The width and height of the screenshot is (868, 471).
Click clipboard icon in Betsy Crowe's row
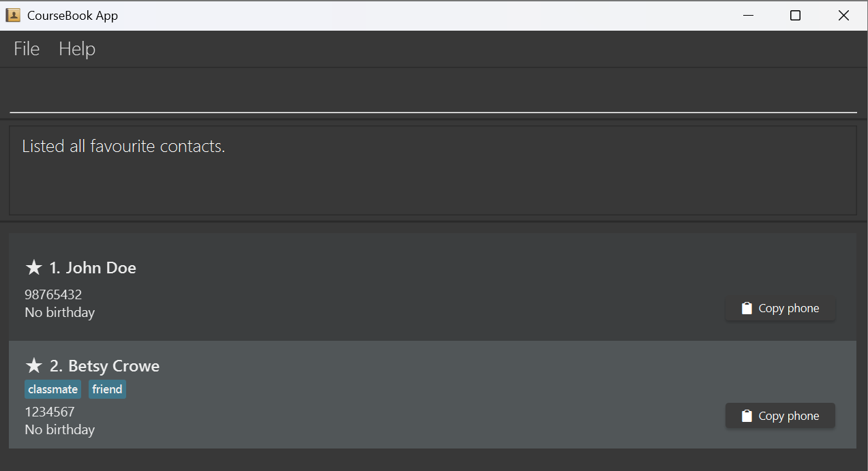747,416
